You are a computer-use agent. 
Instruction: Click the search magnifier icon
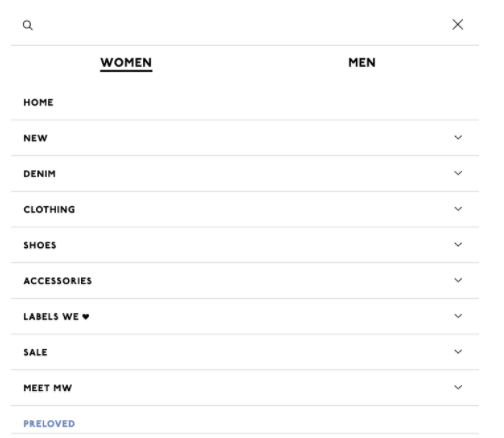point(28,25)
